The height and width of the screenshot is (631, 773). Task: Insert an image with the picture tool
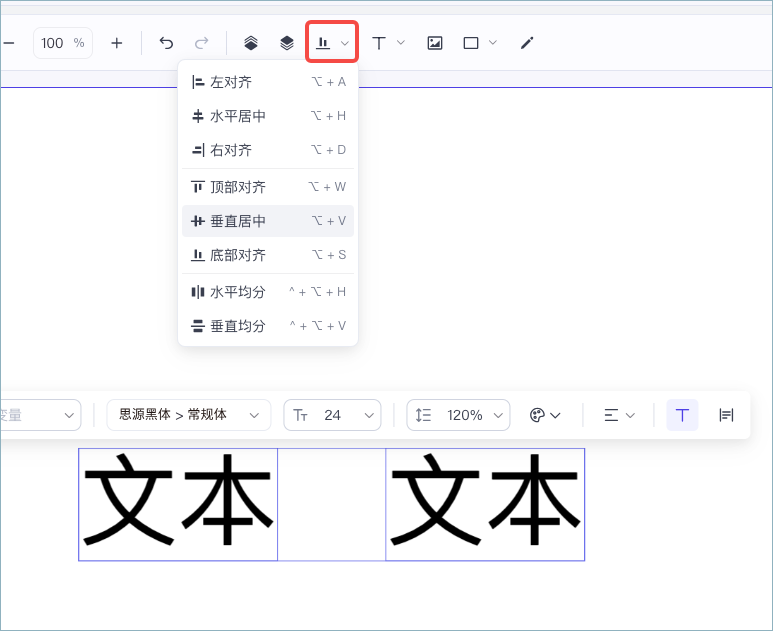coord(434,43)
